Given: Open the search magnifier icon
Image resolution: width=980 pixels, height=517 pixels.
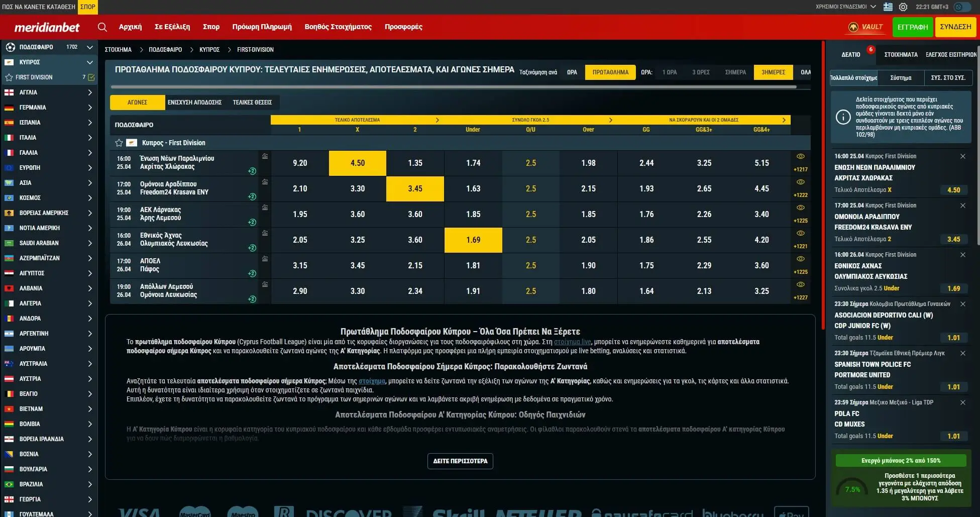Looking at the screenshot, I should coord(102,27).
